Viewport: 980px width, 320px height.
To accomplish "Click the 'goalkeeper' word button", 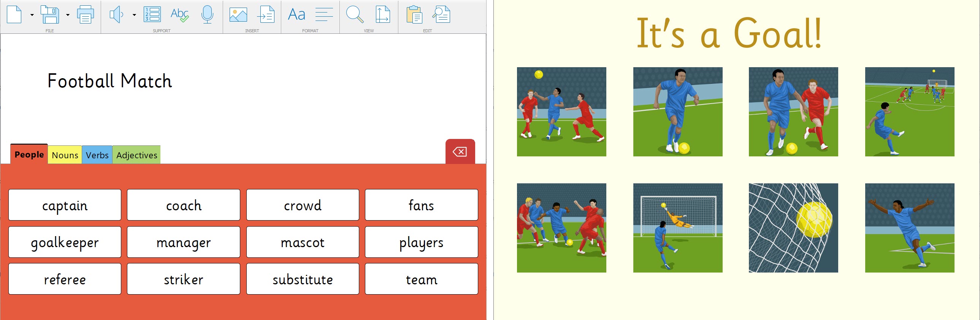I will (x=65, y=242).
